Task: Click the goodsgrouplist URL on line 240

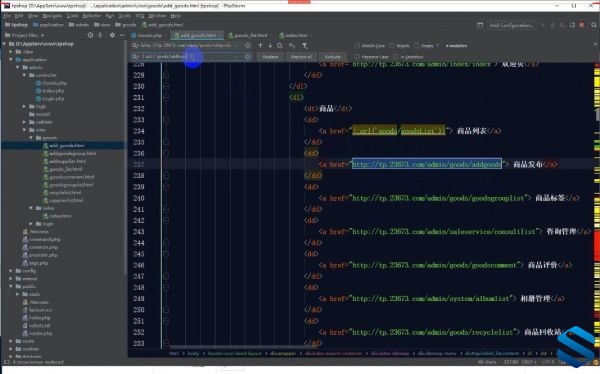Action: [439, 198]
